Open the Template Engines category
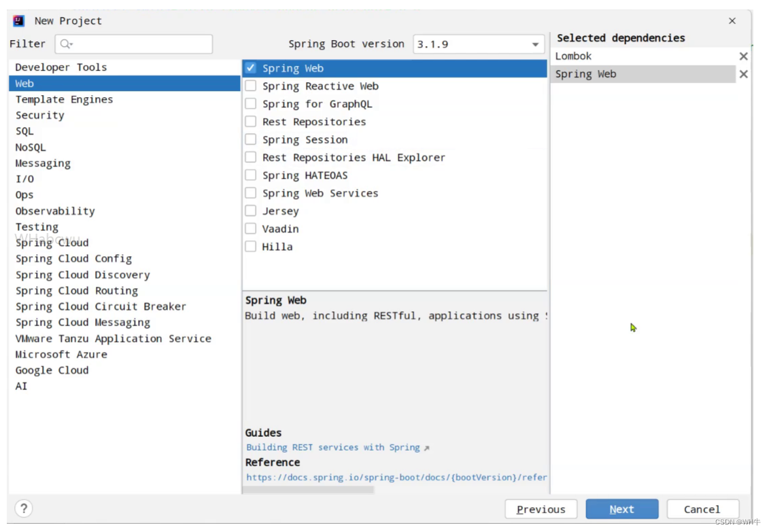The image size is (771, 532). (124, 99)
